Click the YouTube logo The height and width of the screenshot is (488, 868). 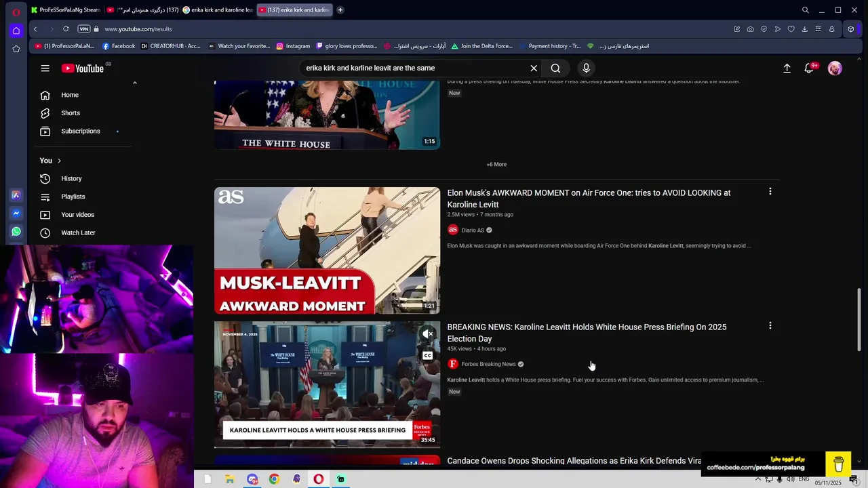(83, 68)
